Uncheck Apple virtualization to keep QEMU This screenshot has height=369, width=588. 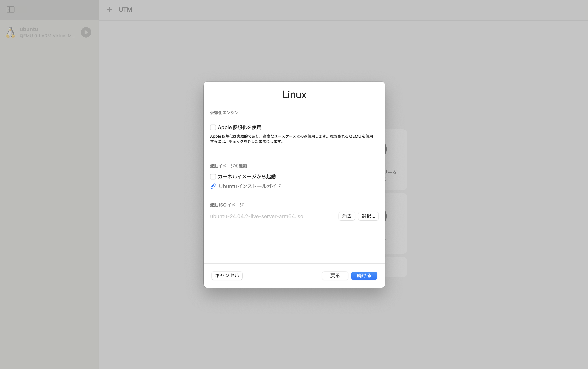(x=213, y=127)
